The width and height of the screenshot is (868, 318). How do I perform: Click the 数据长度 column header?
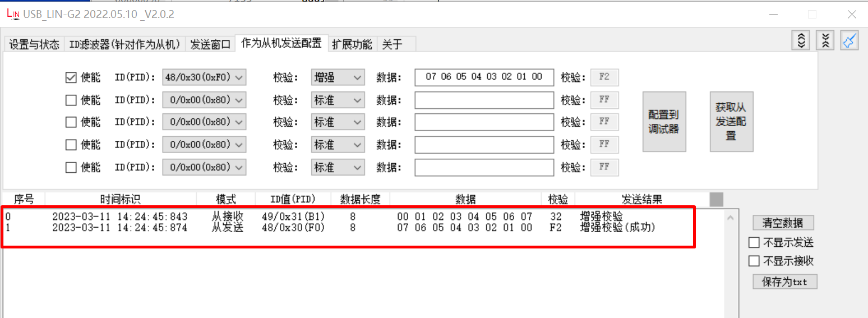[x=361, y=199]
